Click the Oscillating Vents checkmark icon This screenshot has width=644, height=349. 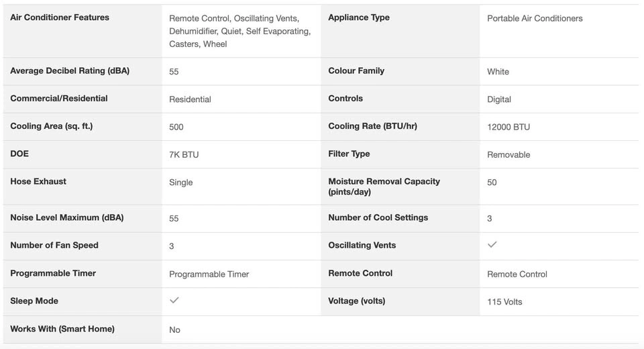click(492, 245)
